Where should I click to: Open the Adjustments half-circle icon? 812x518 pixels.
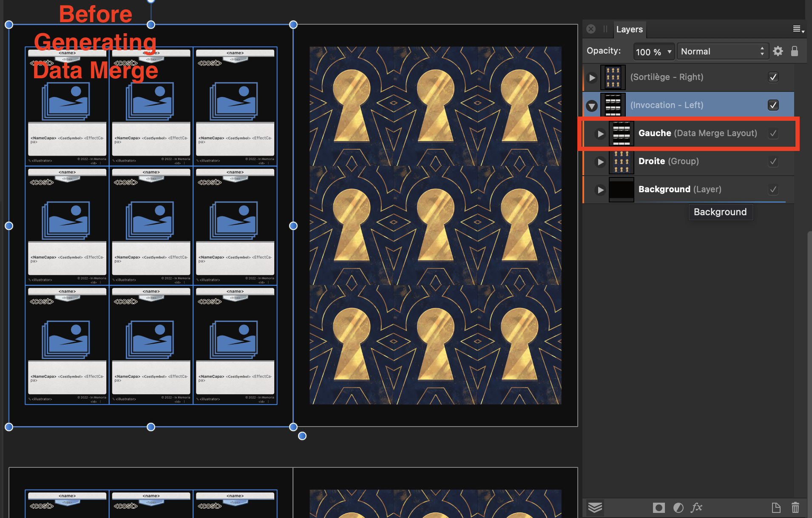click(x=679, y=507)
